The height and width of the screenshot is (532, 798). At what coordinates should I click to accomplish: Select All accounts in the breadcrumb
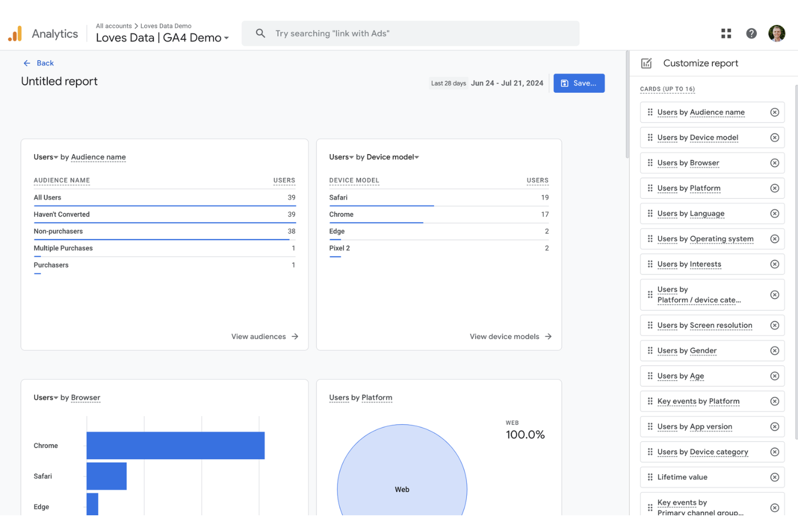(114, 25)
